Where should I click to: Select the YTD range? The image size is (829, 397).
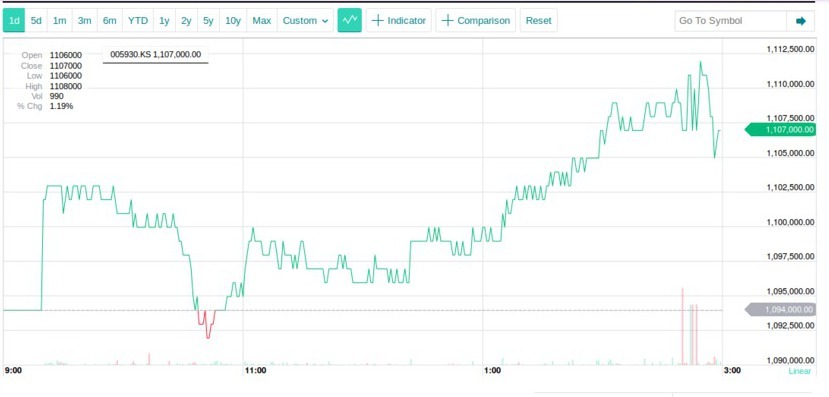138,21
